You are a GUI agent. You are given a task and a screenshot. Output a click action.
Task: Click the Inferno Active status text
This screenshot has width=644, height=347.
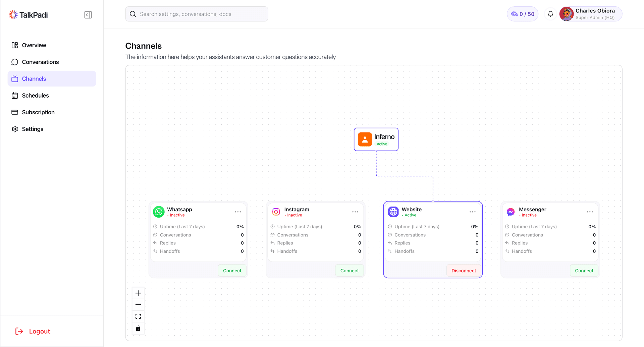pyautogui.click(x=382, y=144)
